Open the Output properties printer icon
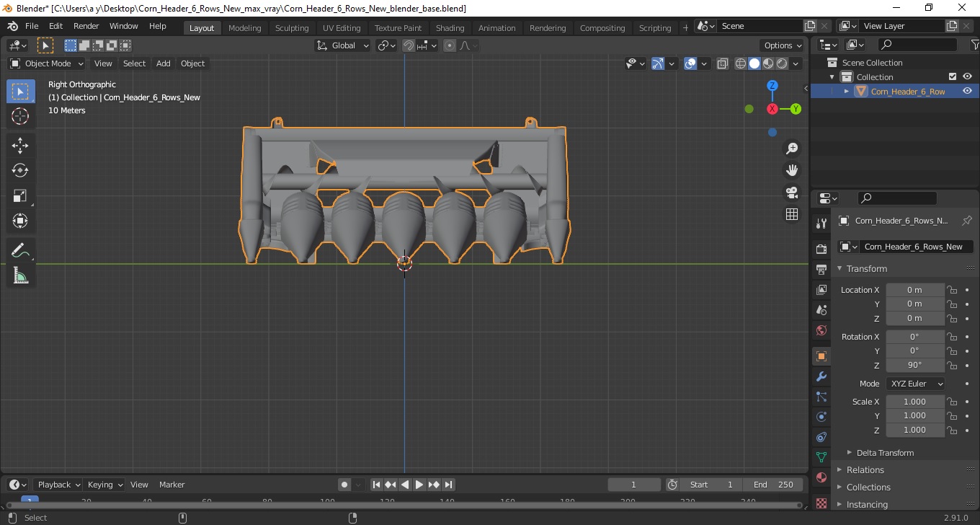 click(x=821, y=270)
